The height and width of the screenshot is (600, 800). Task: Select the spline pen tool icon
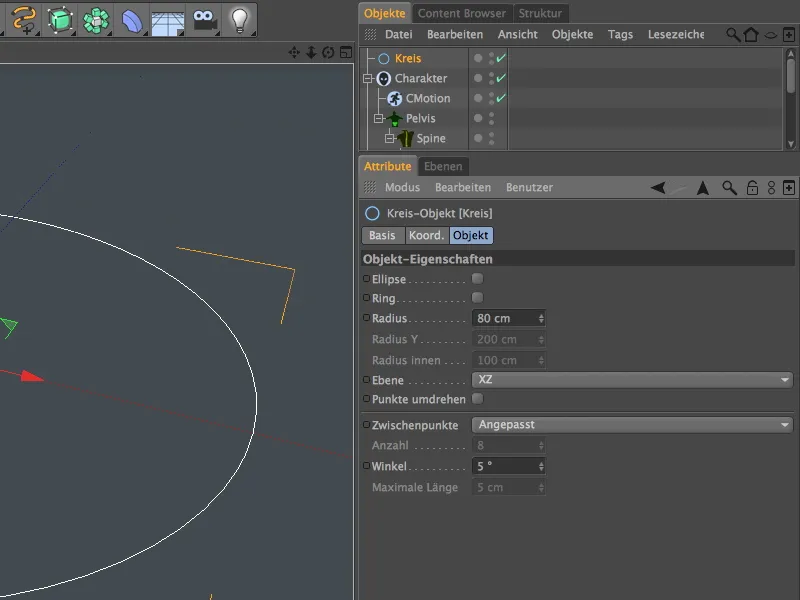24,20
